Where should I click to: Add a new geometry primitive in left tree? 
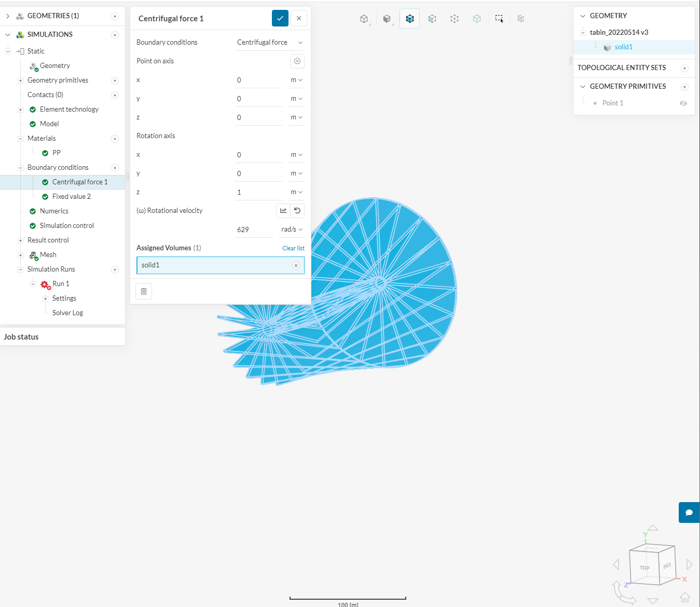115,80
